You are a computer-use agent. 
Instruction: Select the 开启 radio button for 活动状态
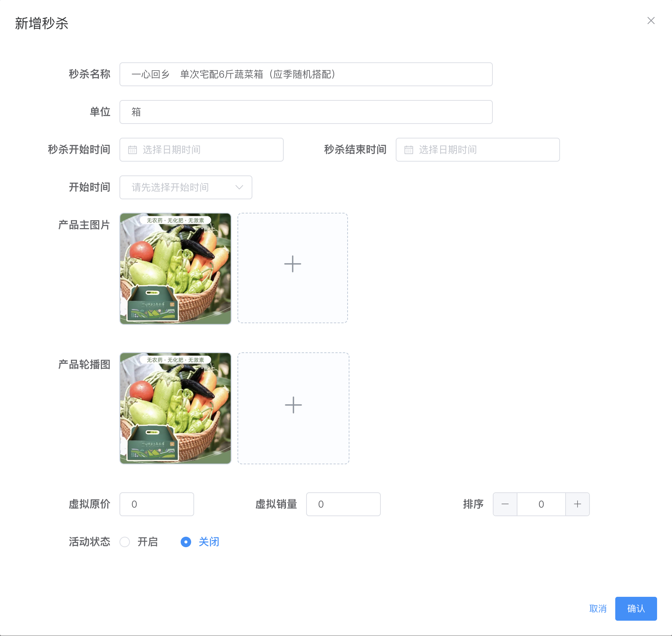pyautogui.click(x=125, y=542)
